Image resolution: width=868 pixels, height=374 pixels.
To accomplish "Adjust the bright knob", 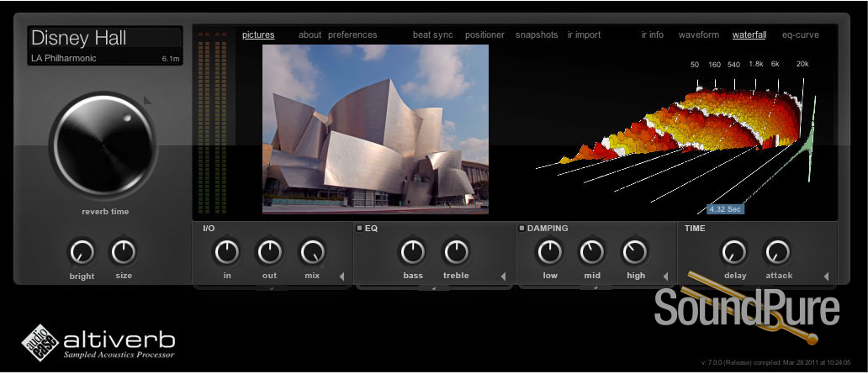I will point(82,252).
